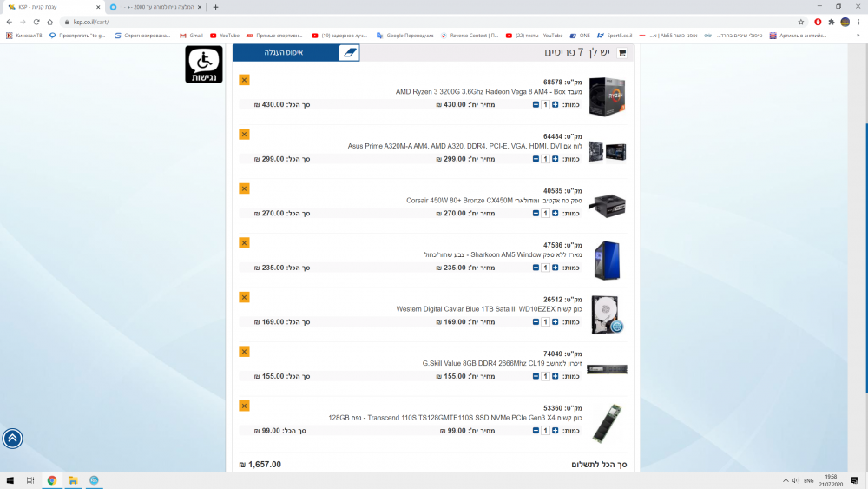Open the notification center icon

tap(854, 480)
